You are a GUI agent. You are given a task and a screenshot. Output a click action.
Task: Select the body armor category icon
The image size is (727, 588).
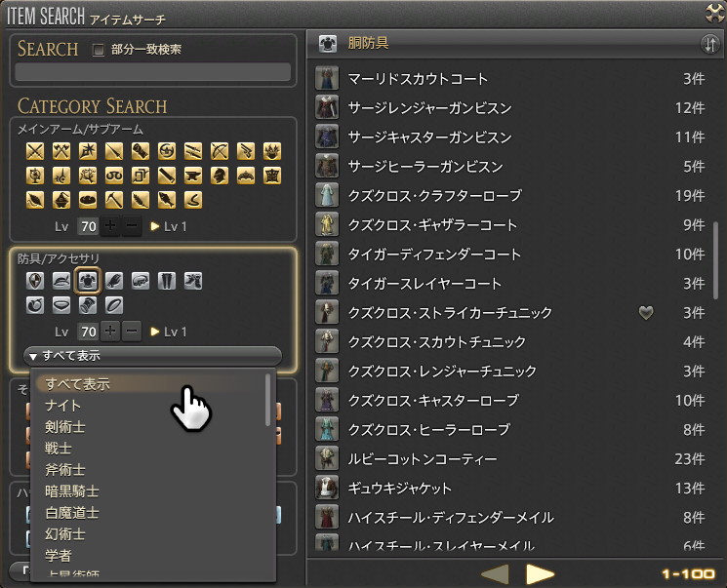[88, 281]
